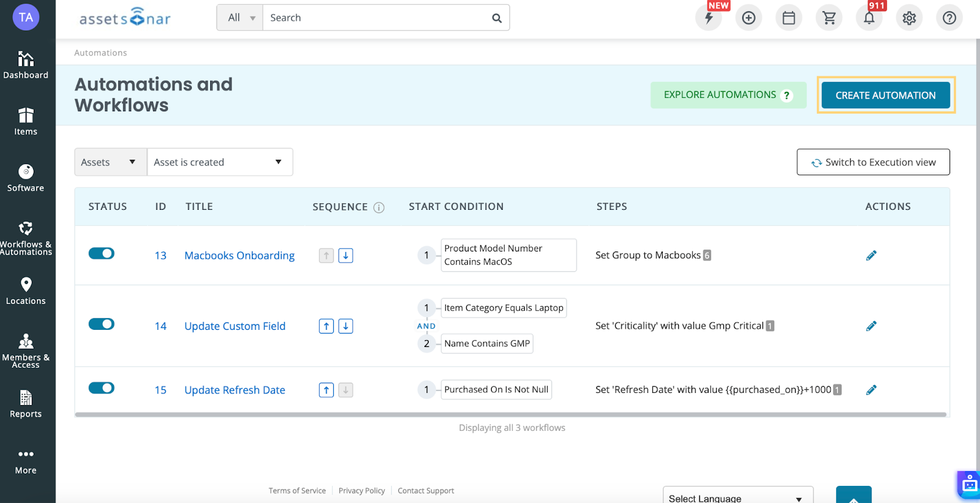The image size is (980, 503).
Task: Open Items in the sidebar
Action: click(26, 122)
